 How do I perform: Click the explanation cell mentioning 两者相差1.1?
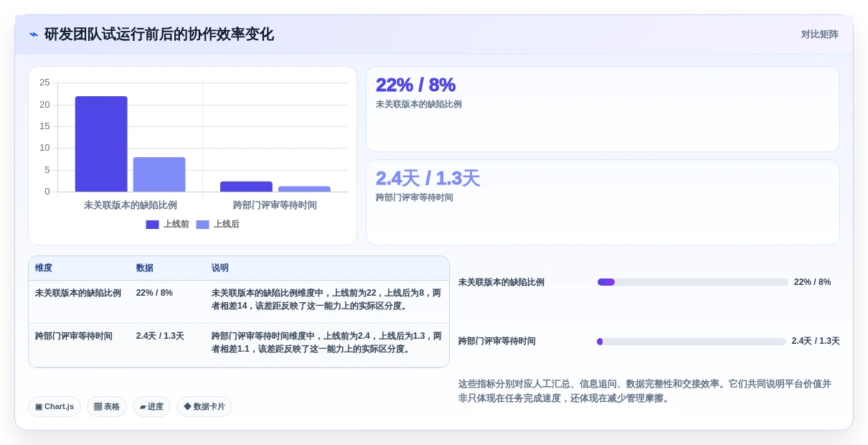tap(326, 342)
